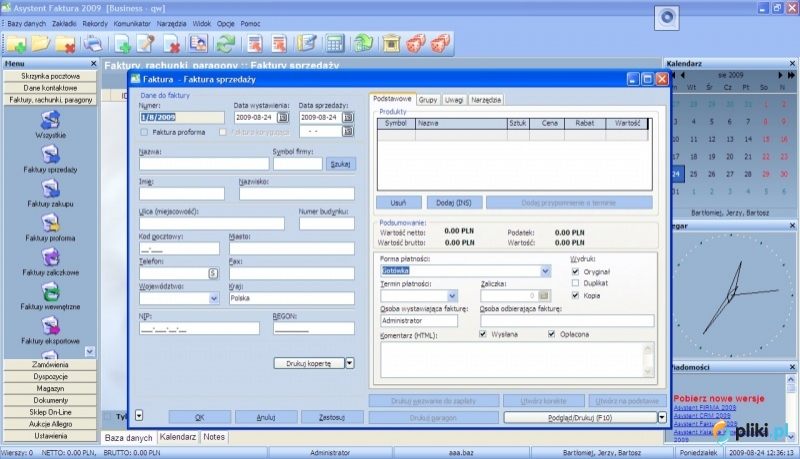800x459 pixels.
Task: Switch to the Uwagi tab
Action: click(x=454, y=100)
